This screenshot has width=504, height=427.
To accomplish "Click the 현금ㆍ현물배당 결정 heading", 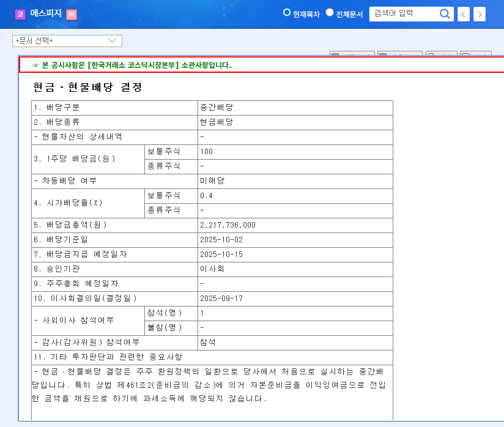I will click(87, 87).
